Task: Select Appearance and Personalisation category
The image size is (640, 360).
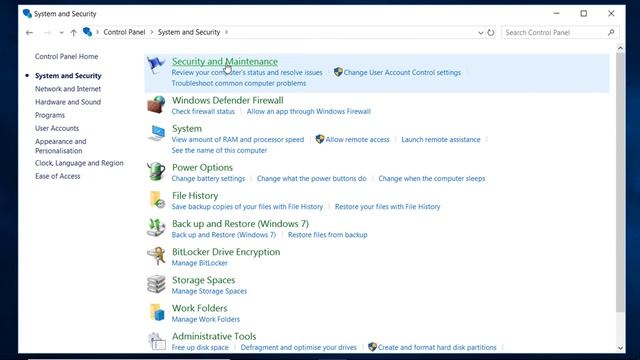Action: pos(60,146)
